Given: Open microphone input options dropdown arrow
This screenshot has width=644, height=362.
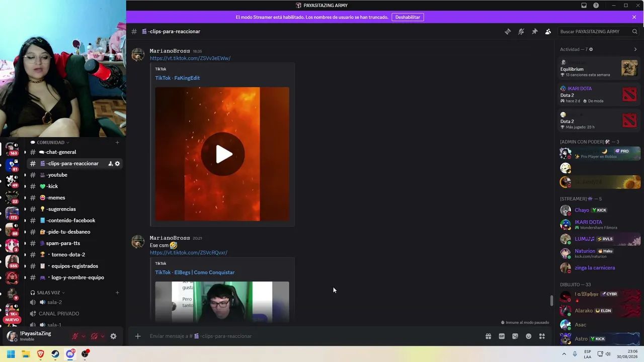Looking at the screenshot, I should [84, 336].
